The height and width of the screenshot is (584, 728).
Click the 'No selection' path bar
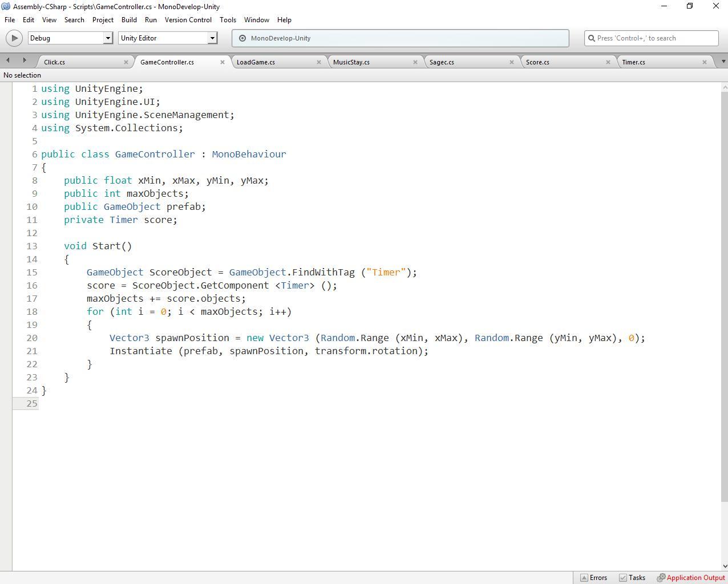(x=22, y=75)
